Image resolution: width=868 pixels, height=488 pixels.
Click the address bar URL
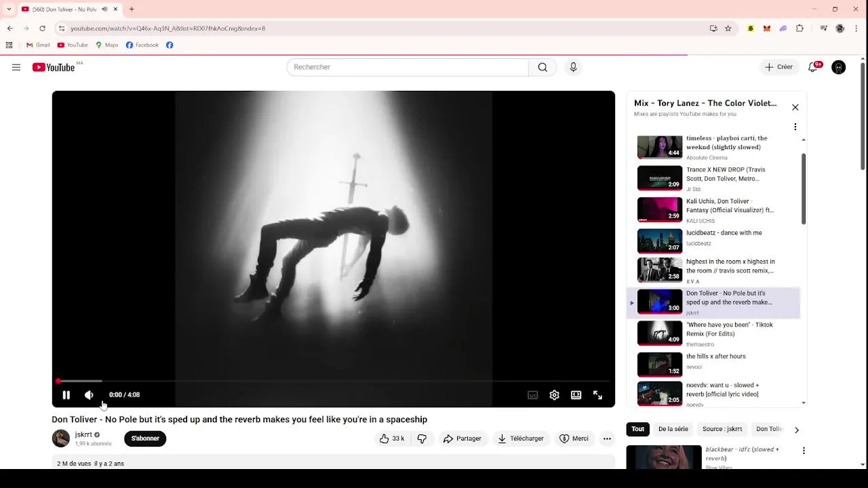[x=167, y=28]
